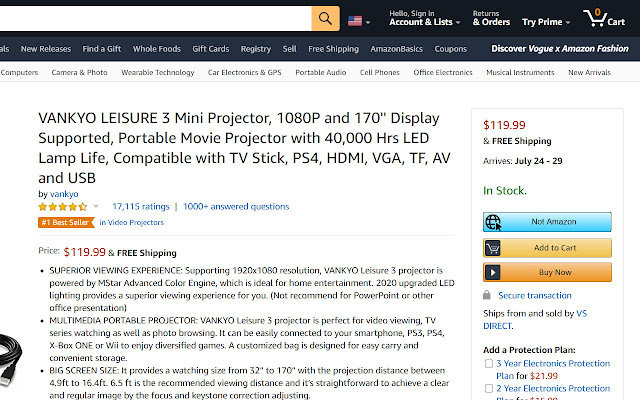The height and width of the screenshot is (400, 640).
Task: Click the vankyo brand link
Action: (64, 194)
